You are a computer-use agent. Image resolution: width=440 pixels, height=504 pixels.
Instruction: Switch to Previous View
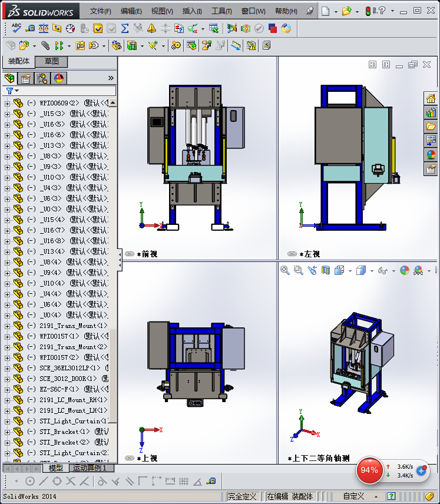pyautogui.click(x=312, y=270)
